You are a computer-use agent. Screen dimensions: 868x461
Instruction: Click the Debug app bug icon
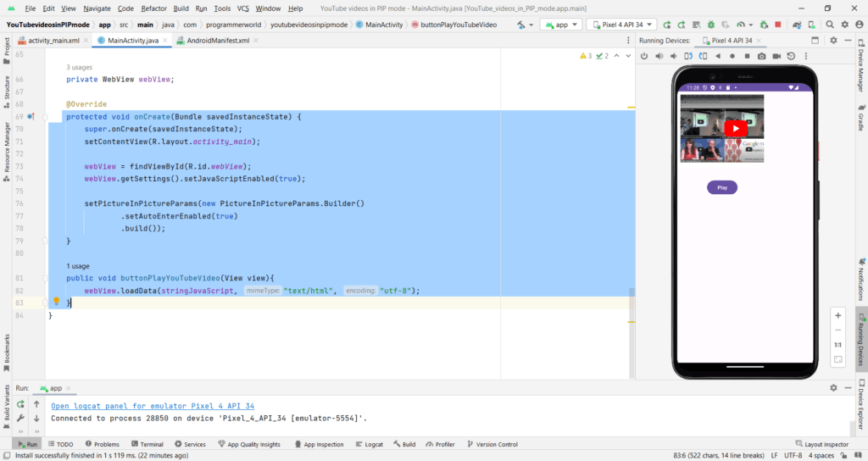pyautogui.click(x=711, y=25)
